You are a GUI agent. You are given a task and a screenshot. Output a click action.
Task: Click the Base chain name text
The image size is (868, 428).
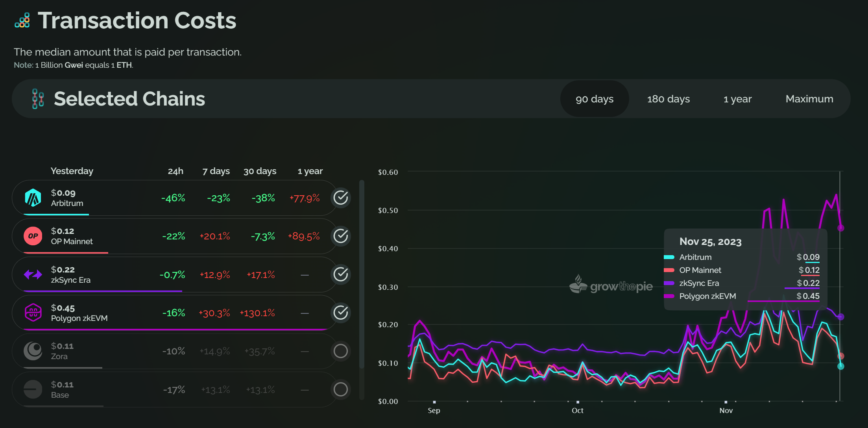60,395
